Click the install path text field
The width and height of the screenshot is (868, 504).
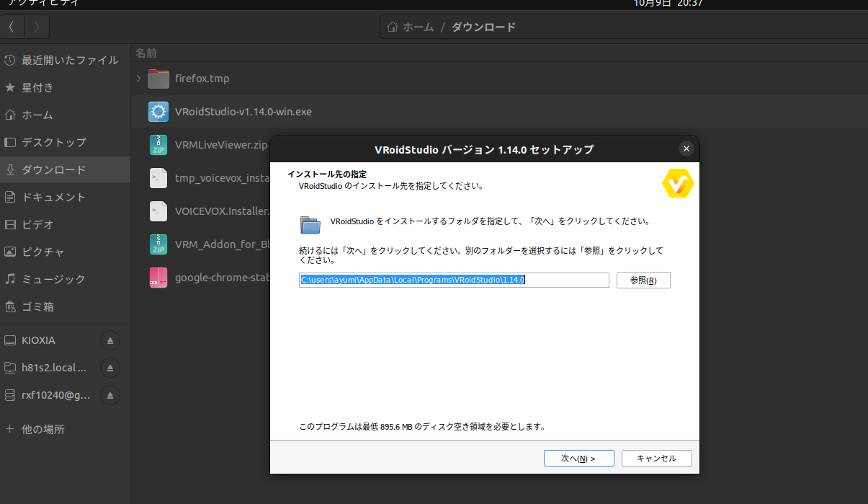pyautogui.click(x=454, y=280)
